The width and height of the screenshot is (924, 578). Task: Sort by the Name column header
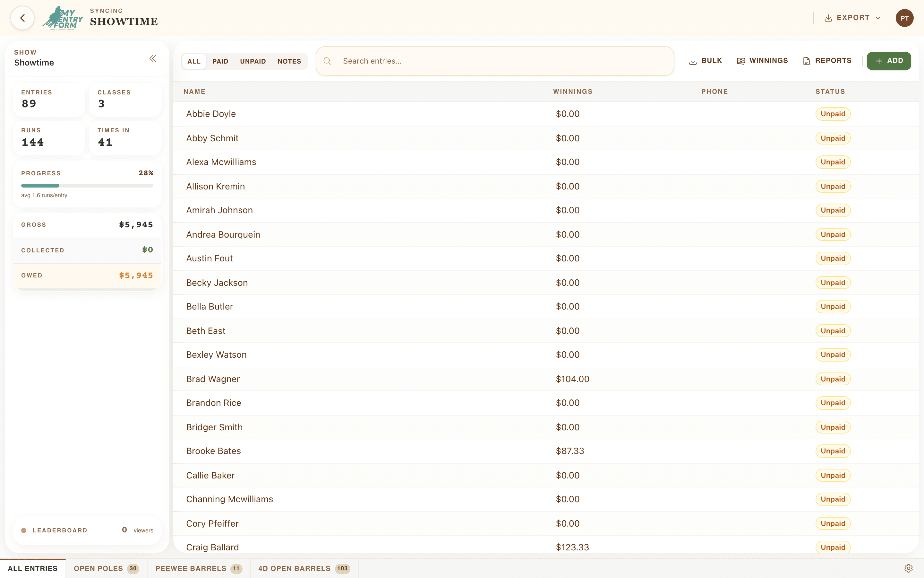pyautogui.click(x=194, y=92)
